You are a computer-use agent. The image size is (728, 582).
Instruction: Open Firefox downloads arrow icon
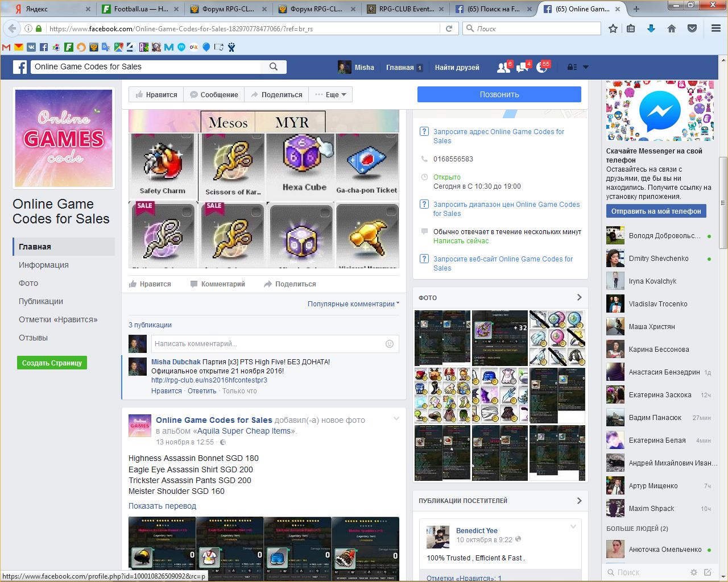651,28
